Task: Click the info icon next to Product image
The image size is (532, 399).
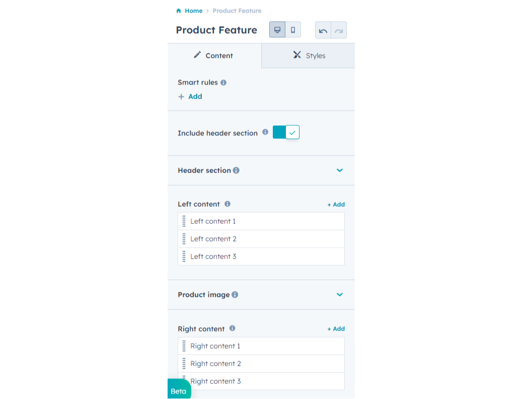Action: (x=235, y=294)
